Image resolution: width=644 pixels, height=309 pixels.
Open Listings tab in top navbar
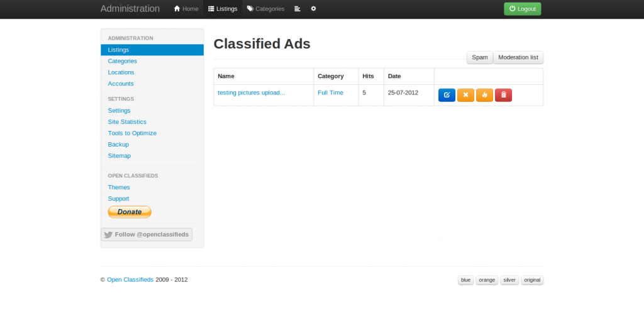click(223, 9)
